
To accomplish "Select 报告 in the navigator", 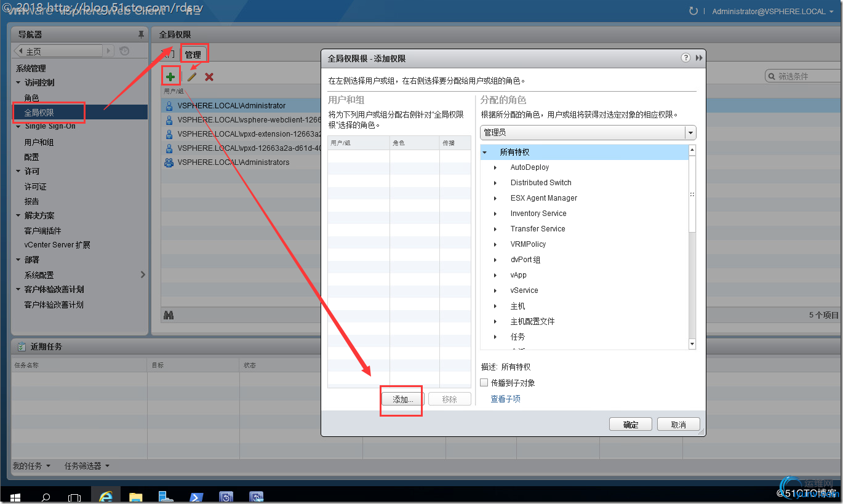I will 31,201.
